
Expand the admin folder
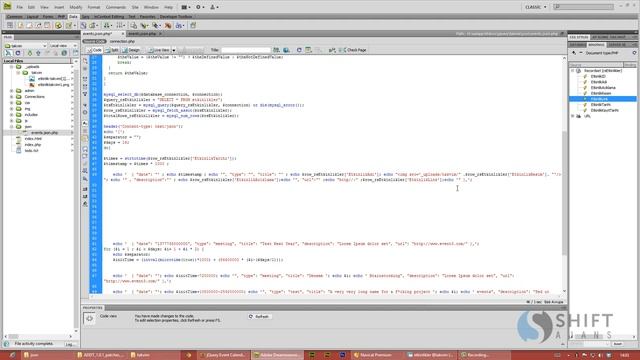click(11, 91)
